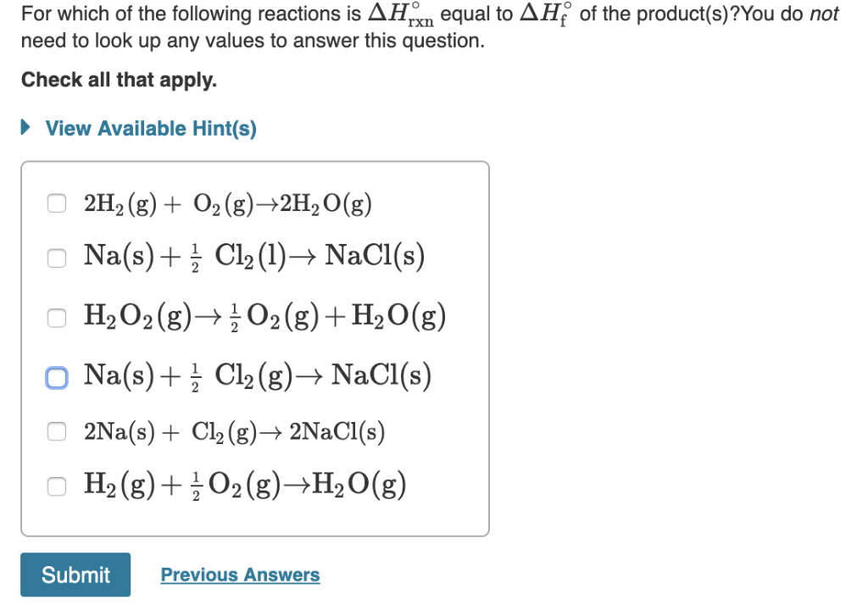Viewport: 868px width, 611px height.
Task: Click the 2Na(s) + Cl₂(g) equation text
Action: pyautogui.click(x=235, y=431)
